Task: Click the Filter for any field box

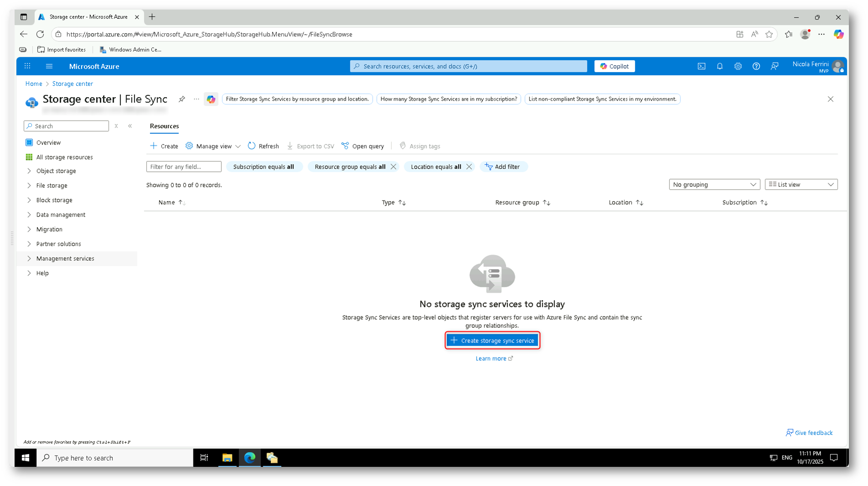Action: pyautogui.click(x=184, y=166)
